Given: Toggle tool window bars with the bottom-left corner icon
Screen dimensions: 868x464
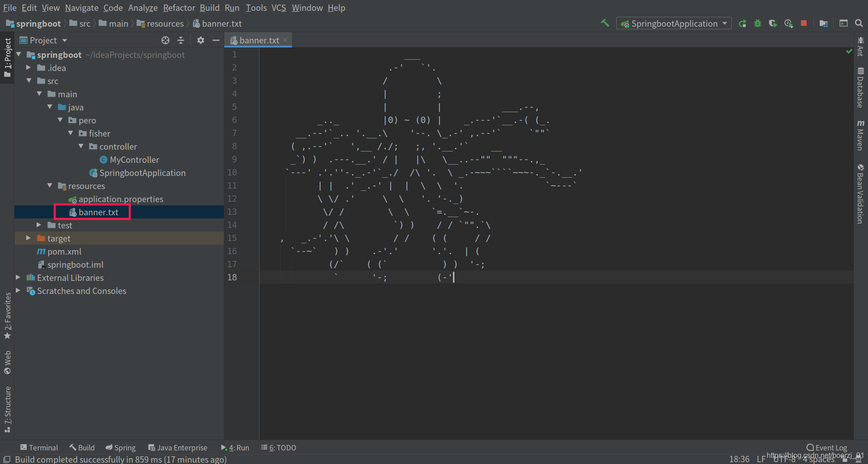Looking at the screenshot, I should click(7, 459).
